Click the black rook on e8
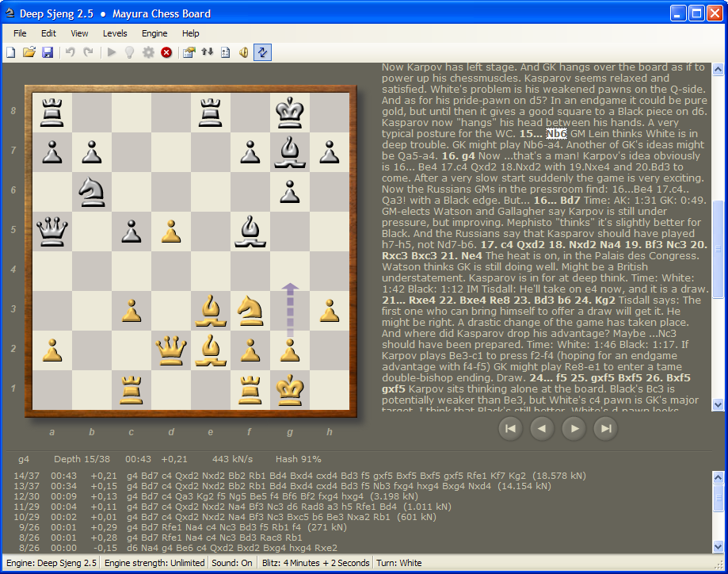This screenshot has width=728, height=574. [x=211, y=113]
